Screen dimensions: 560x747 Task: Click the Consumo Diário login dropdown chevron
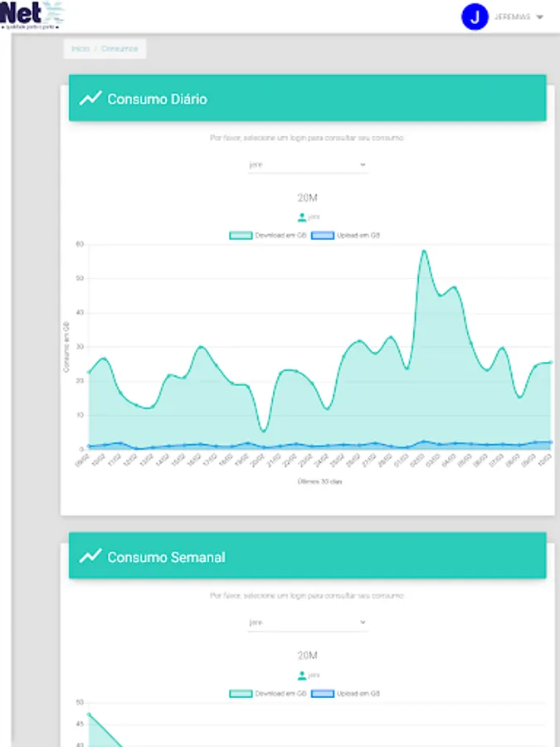363,165
